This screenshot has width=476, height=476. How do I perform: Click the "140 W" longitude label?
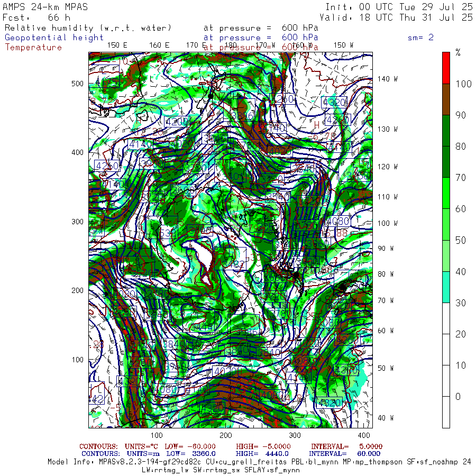pos(387,79)
